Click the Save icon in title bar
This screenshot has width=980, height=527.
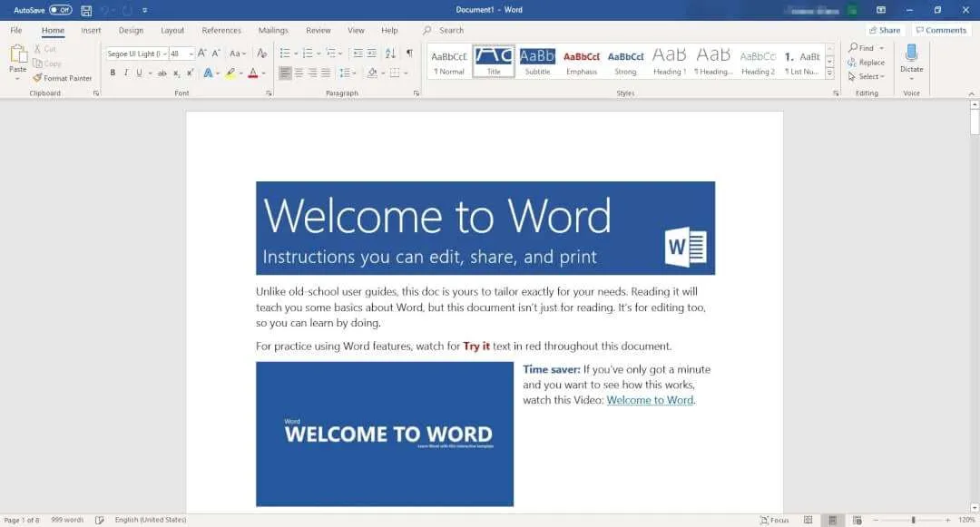(x=86, y=10)
